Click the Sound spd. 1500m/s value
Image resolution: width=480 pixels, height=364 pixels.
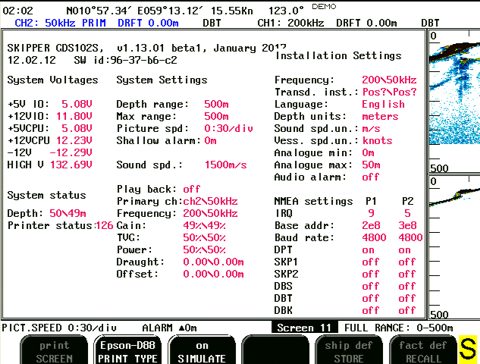click(x=226, y=165)
